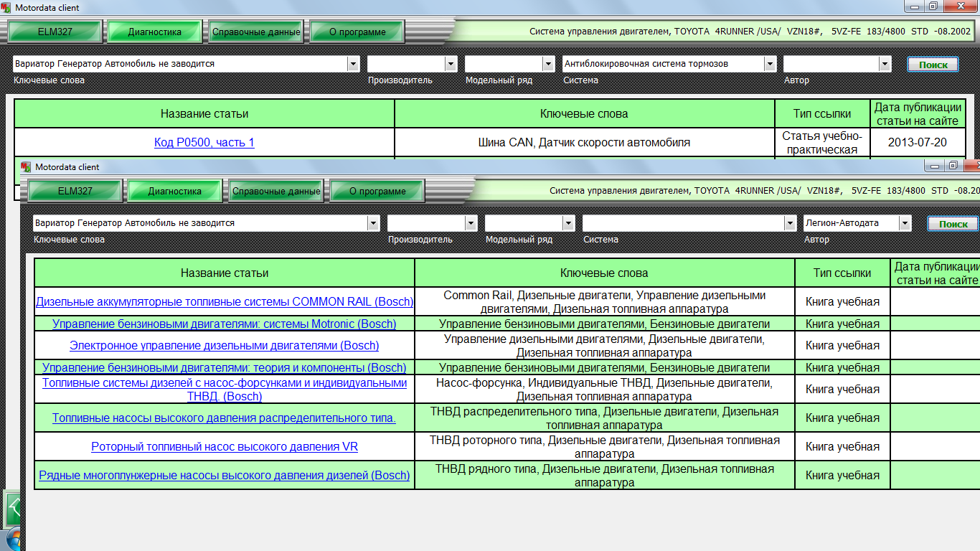Viewport: 980px width, 551px height.
Task: Click О программе in the background window
Action: 357,32
